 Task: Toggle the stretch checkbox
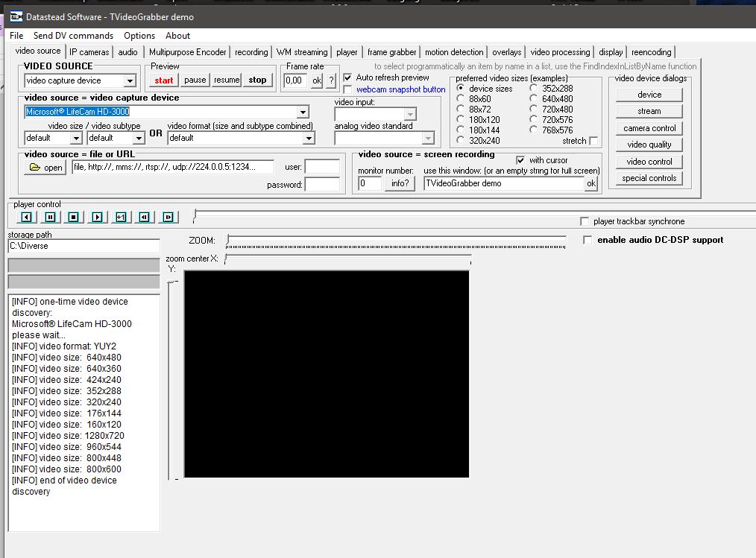click(x=593, y=141)
